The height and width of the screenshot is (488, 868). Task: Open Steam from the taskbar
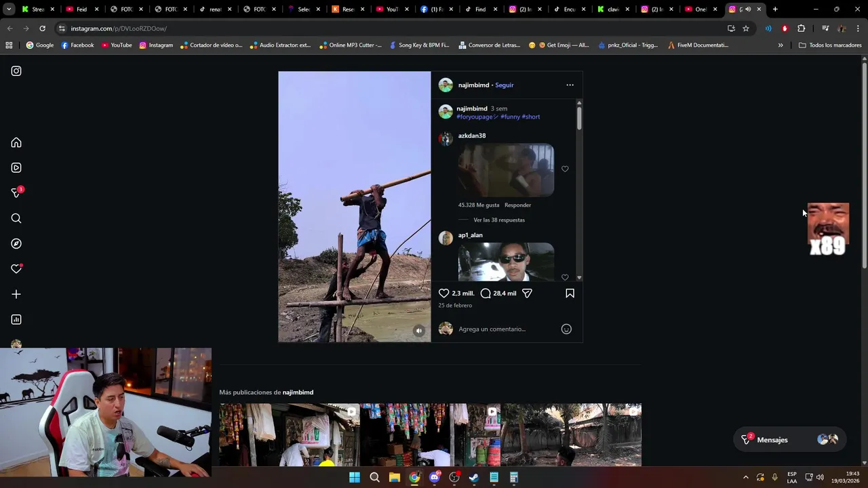(474, 477)
